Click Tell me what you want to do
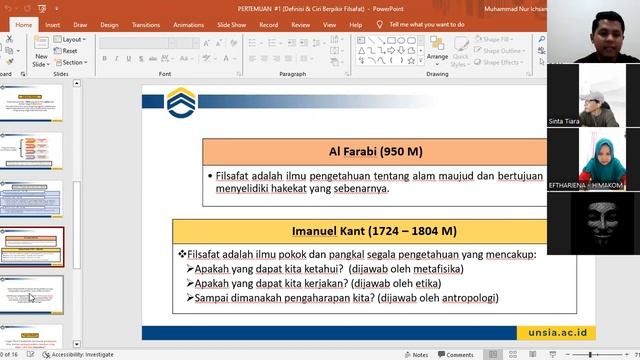640x360 pixels. click(427, 24)
